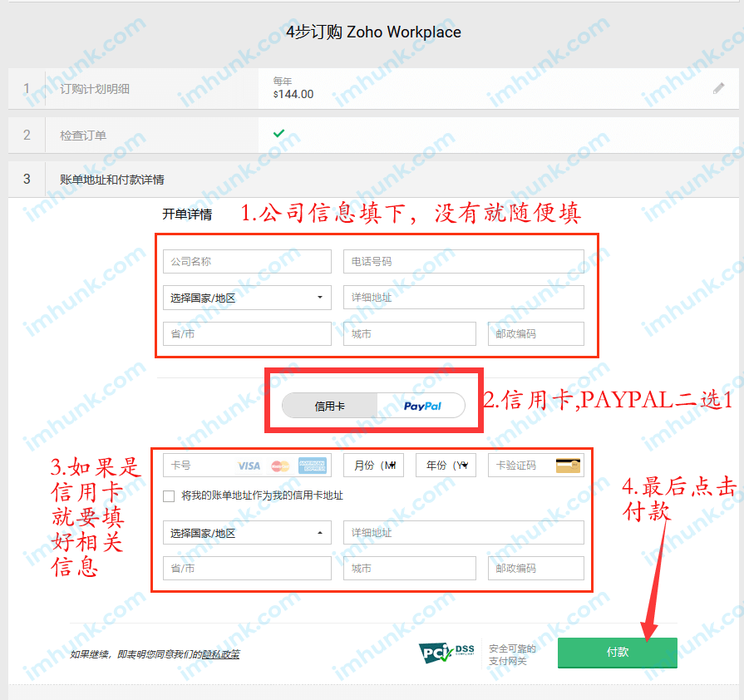Click the PCI DSS compliance badge
Viewport: 744px width, 700px height.
[446, 653]
